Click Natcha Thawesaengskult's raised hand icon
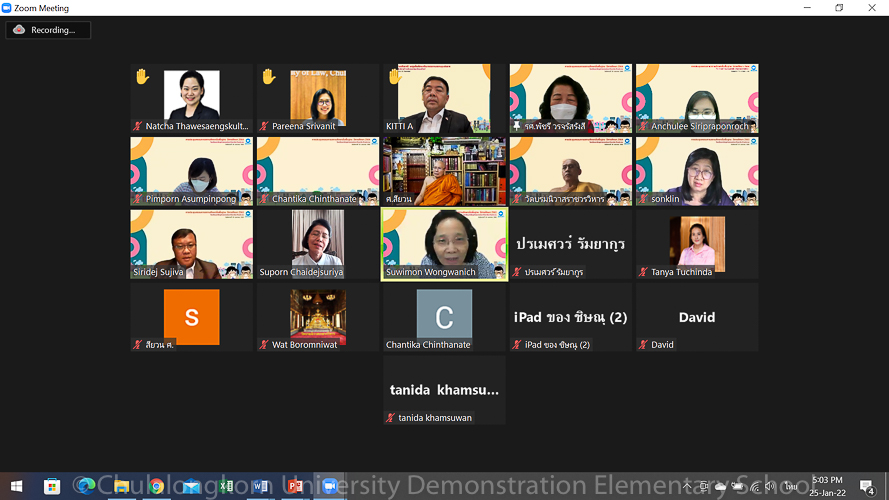 click(142, 76)
